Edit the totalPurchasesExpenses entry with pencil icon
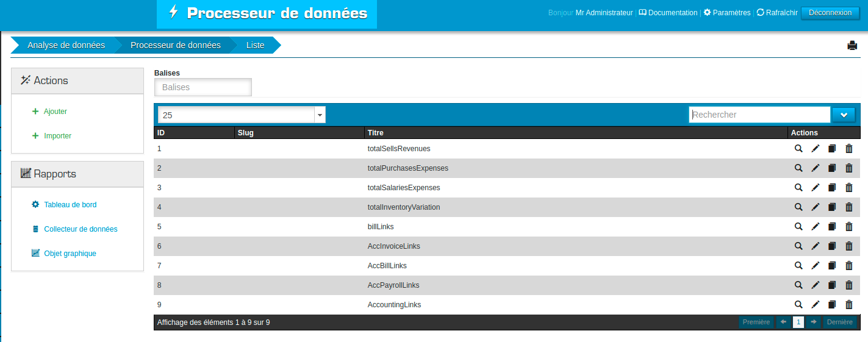 pos(815,168)
